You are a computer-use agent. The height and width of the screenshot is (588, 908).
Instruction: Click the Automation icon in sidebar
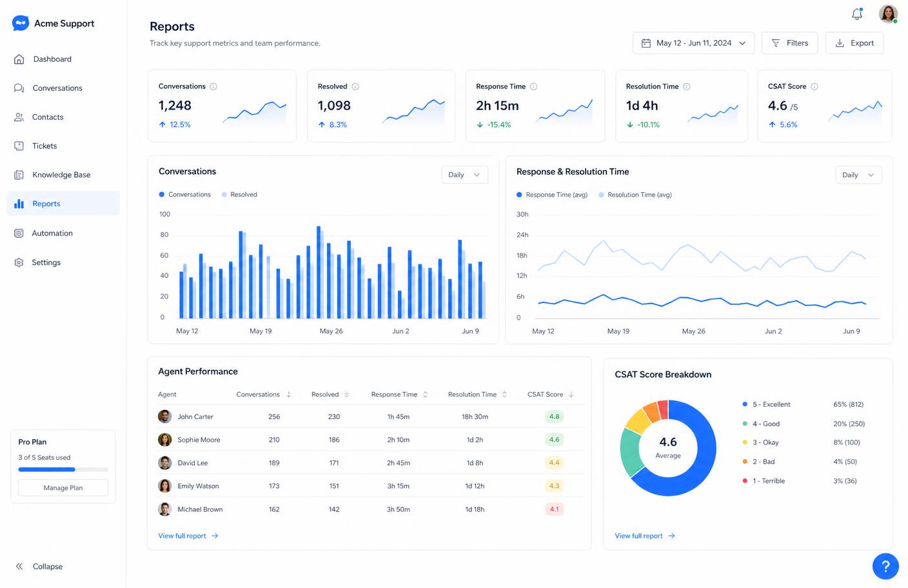(x=19, y=233)
